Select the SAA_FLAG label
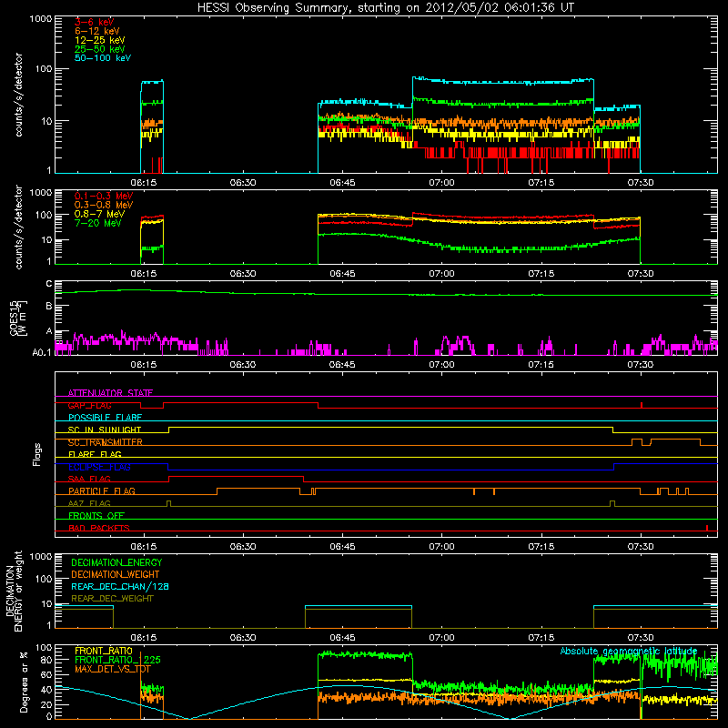This screenshot has height=728, width=728. (x=89, y=479)
